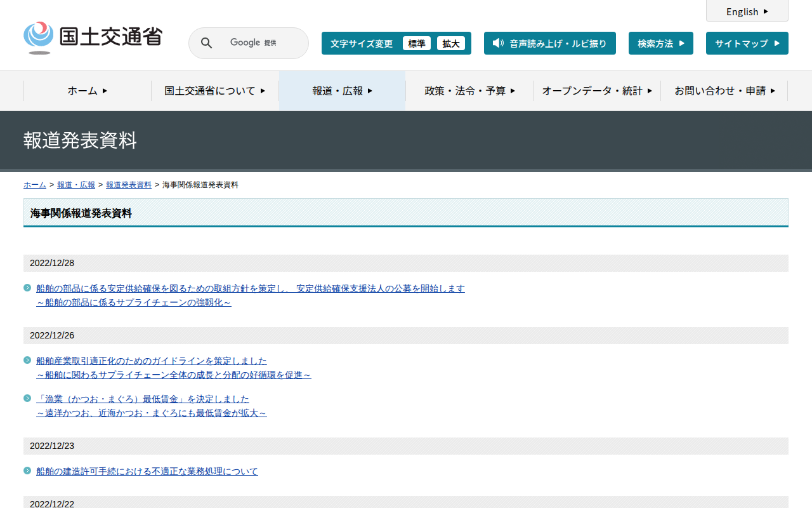
Task: Expand the 報道・広報 navigation menu
Action: [x=342, y=91]
